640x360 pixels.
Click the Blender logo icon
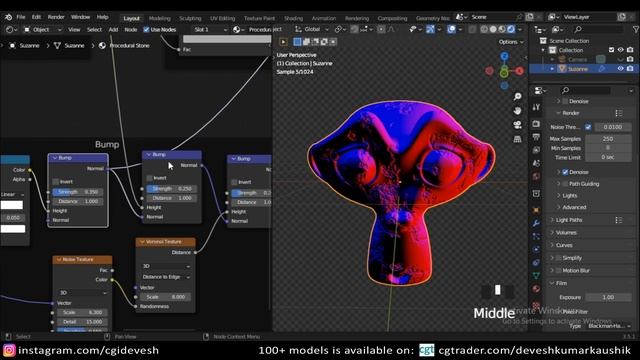(x=9, y=17)
